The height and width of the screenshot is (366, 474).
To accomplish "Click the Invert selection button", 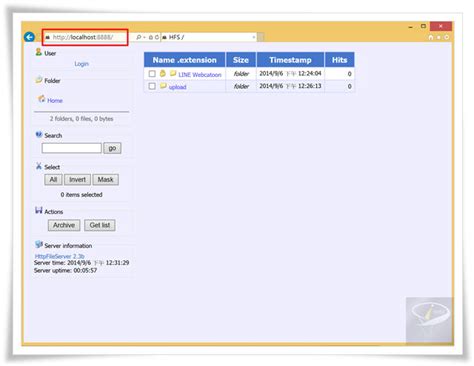I will pyautogui.click(x=77, y=180).
